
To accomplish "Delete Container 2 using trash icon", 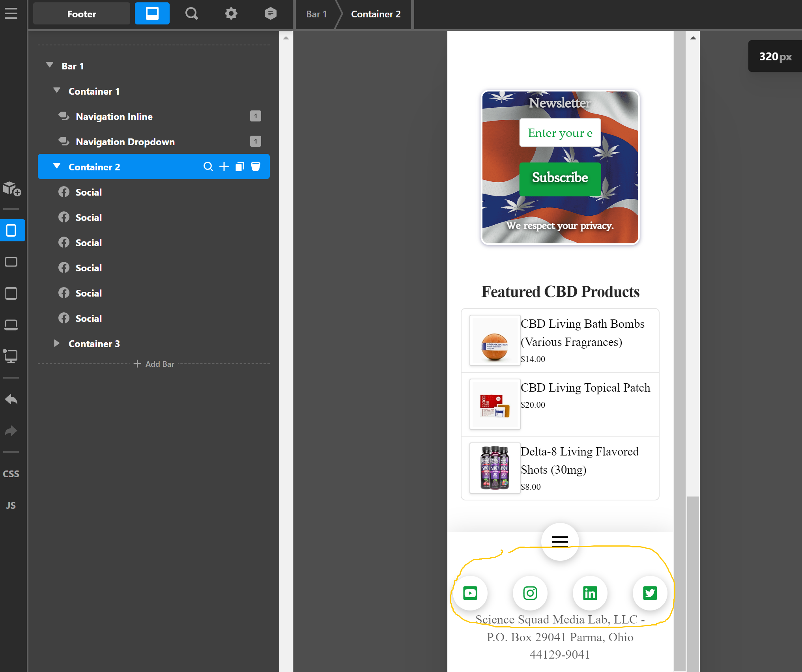I will point(256,166).
